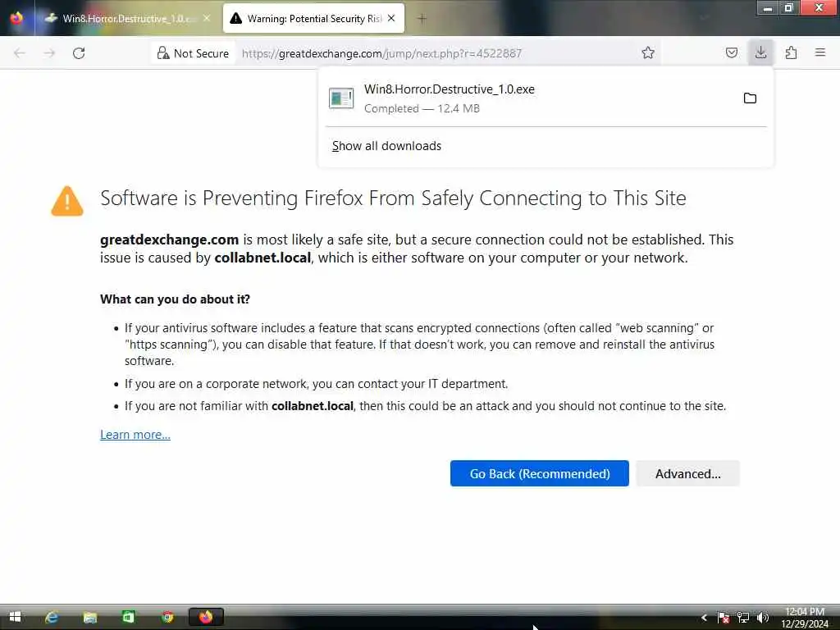Click the Not Secure site info indicator
The image size is (840, 630).
click(x=193, y=53)
